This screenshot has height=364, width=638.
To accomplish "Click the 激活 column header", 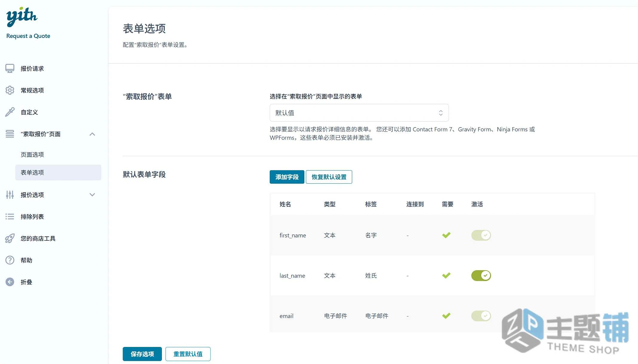I will 477,204.
